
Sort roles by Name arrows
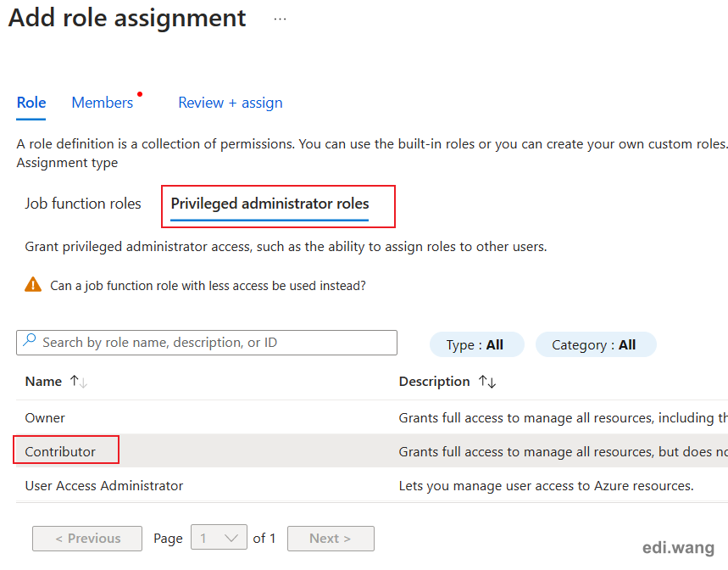(79, 382)
